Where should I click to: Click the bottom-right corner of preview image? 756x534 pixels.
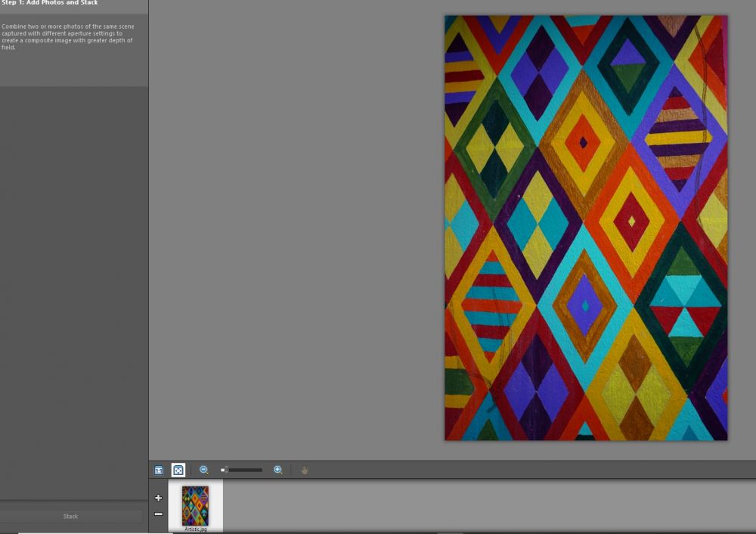coord(725,438)
